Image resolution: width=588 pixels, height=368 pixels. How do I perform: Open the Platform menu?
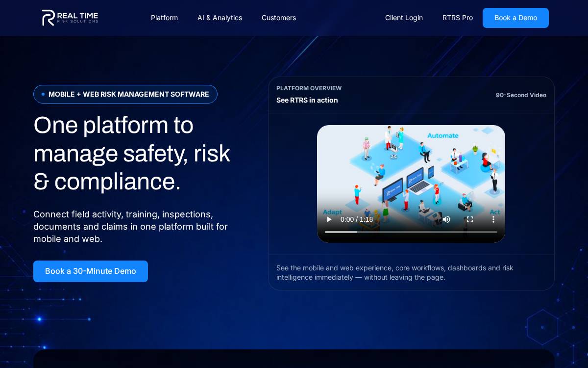click(164, 18)
